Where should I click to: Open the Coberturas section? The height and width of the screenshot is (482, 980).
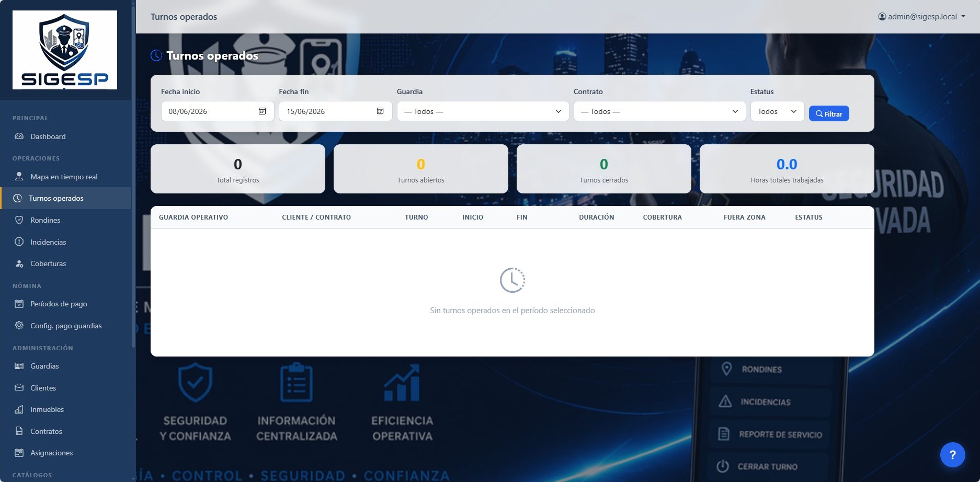pos(65,263)
